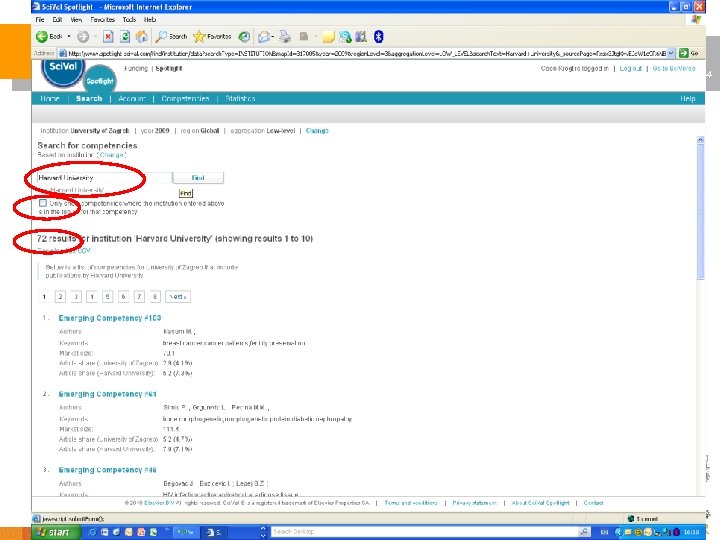
Task: Select the Harvard University autocomplete suggestion
Action: pos(77,190)
